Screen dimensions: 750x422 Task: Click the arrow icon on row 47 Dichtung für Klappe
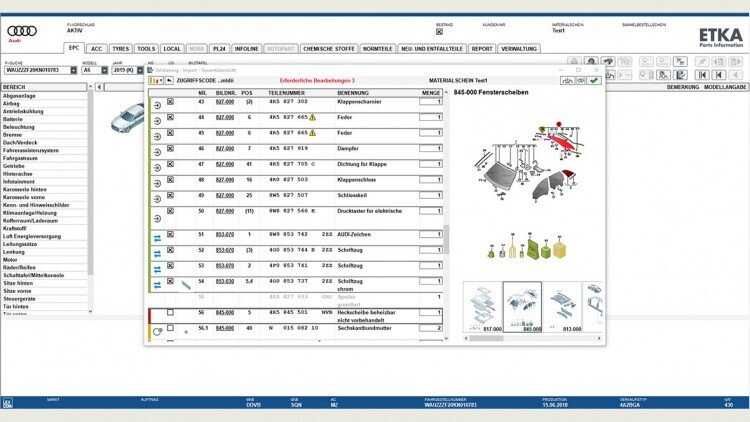(157, 168)
